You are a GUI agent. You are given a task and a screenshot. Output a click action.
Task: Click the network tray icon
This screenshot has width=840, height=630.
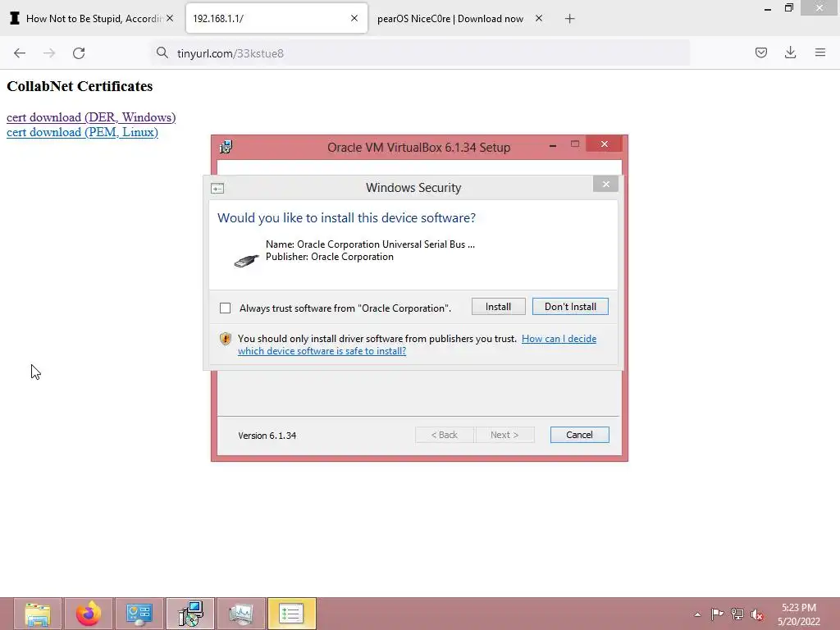click(737, 614)
